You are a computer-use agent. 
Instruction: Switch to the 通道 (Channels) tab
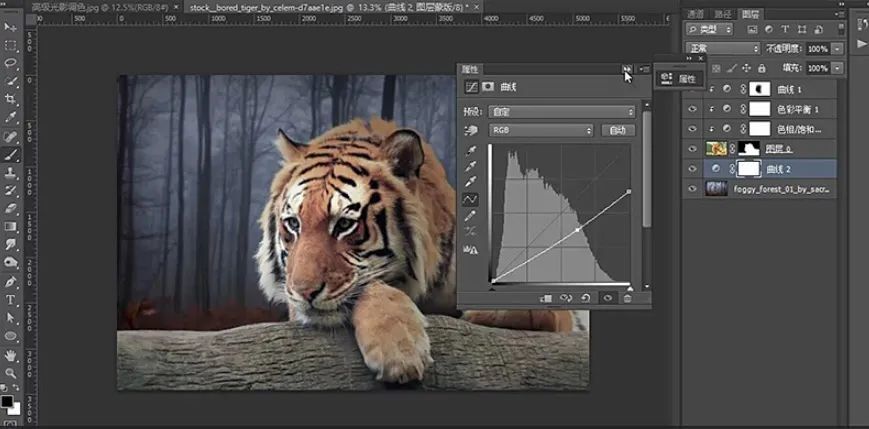(696, 14)
